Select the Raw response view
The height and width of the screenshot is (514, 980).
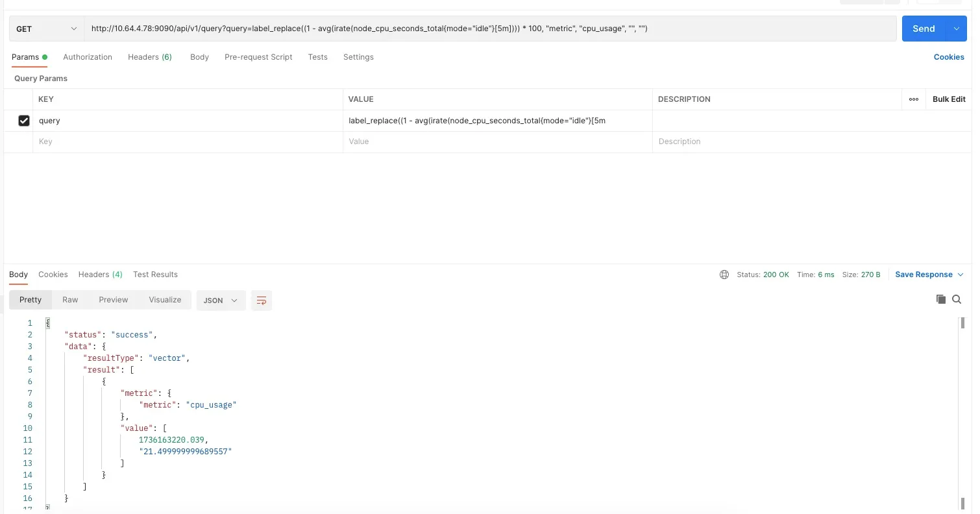point(70,300)
